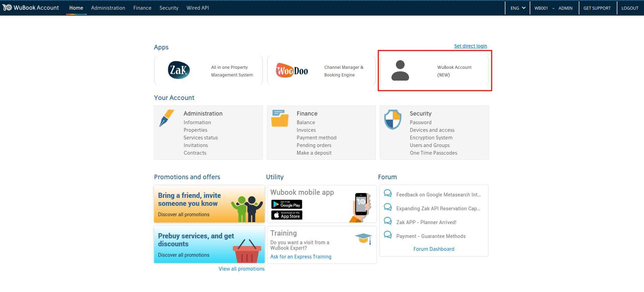The image size is (644, 292).
Task: Open the WooDoo app logo
Action: coord(292,71)
